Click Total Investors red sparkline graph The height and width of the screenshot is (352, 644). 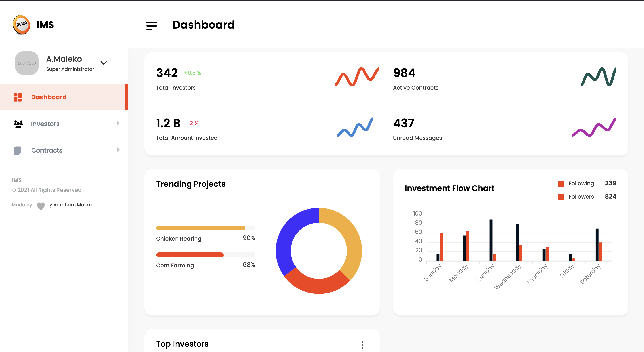[357, 77]
